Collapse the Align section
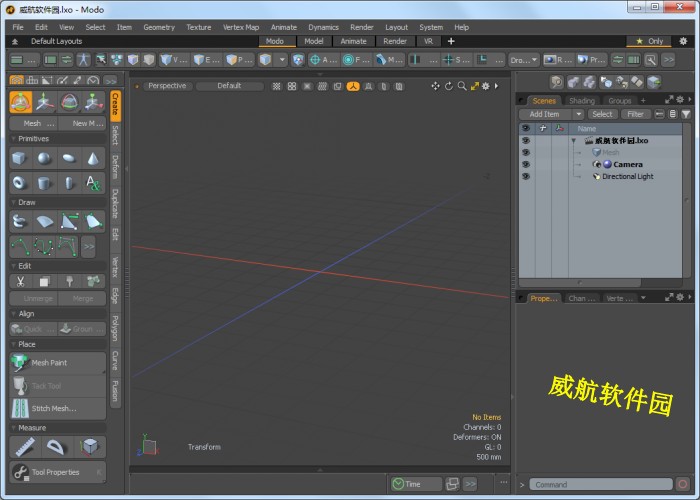Screen dimensions: 700x500 (x=13, y=314)
